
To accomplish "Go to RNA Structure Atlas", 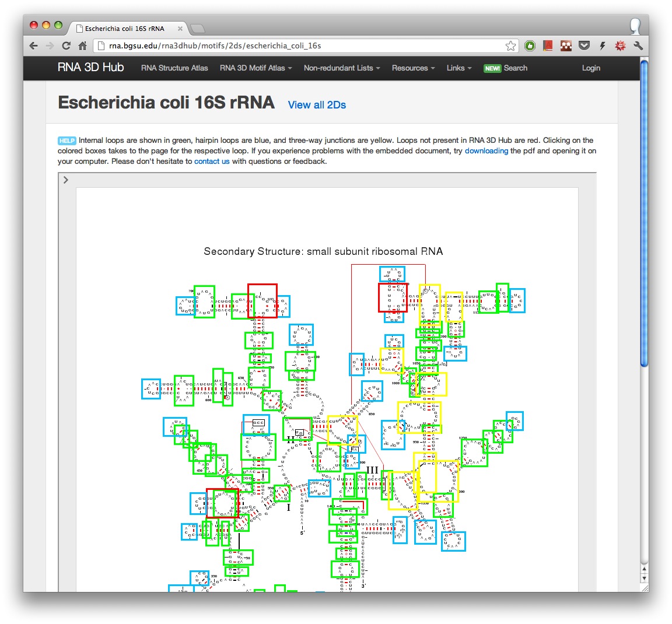I will 174,68.
